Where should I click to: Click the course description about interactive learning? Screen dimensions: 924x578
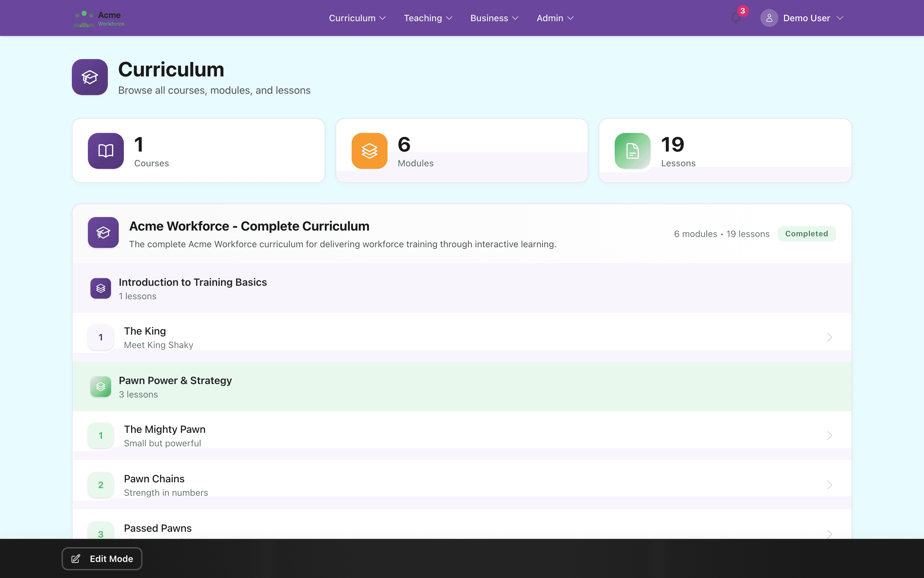343,244
